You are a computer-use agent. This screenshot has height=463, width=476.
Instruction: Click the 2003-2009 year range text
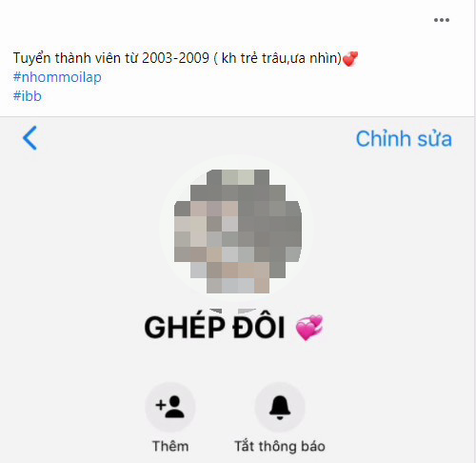pyautogui.click(x=175, y=58)
